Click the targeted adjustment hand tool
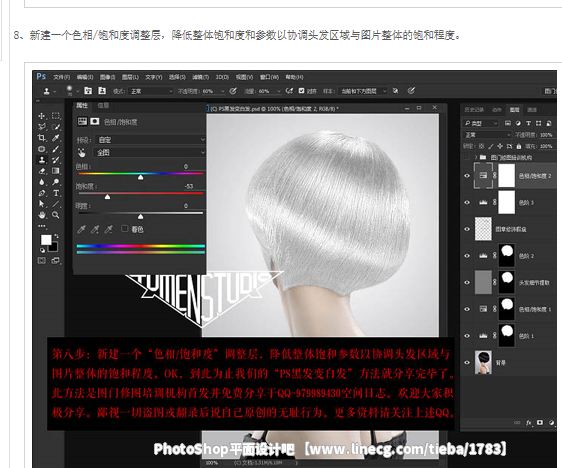 pos(82,153)
